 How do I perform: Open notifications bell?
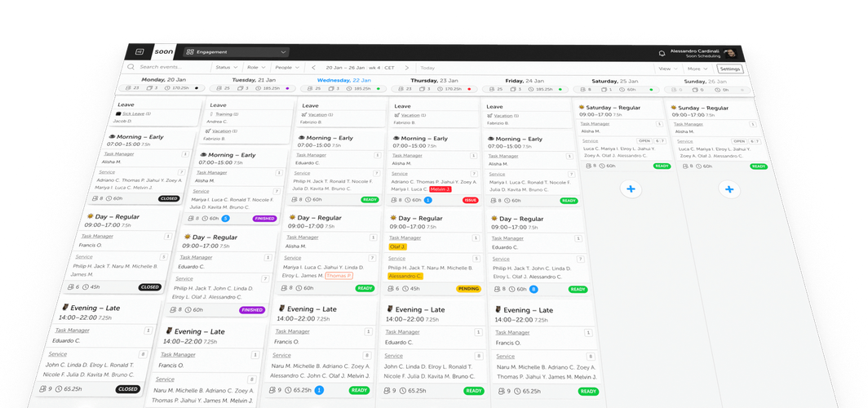[x=662, y=54]
